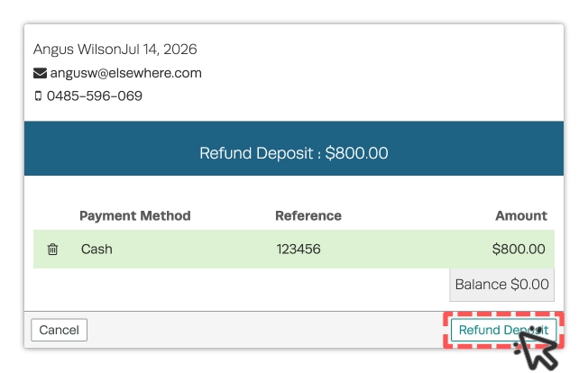Click the mobile phone icon
Image resolution: width=588 pixels, height=373 pixels.
[38, 96]
